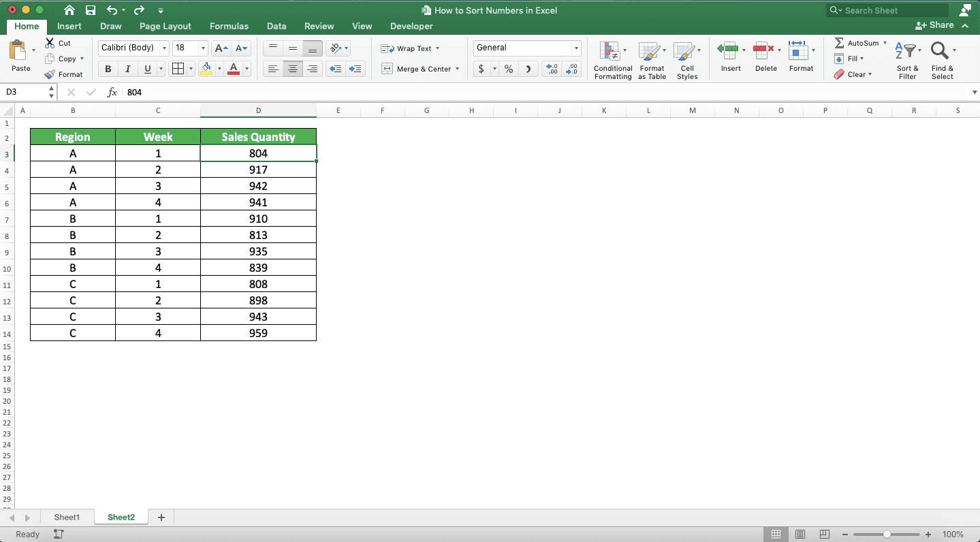The height and width of the screenshot is (542, 980).
Task: Toggle center horizontal alignment
Action: point(293,69)
